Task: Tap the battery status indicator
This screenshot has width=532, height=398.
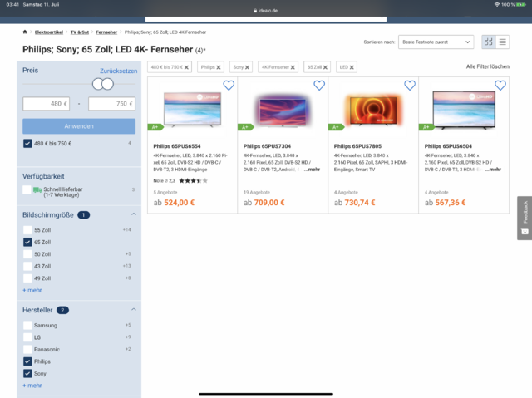Action: [x=521, y=5]
